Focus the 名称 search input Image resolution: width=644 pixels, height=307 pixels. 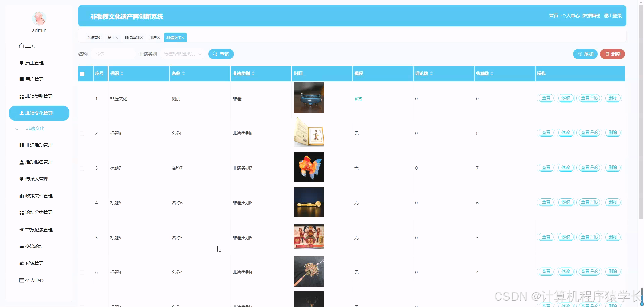pyautogui.click(x=113, y=54)
